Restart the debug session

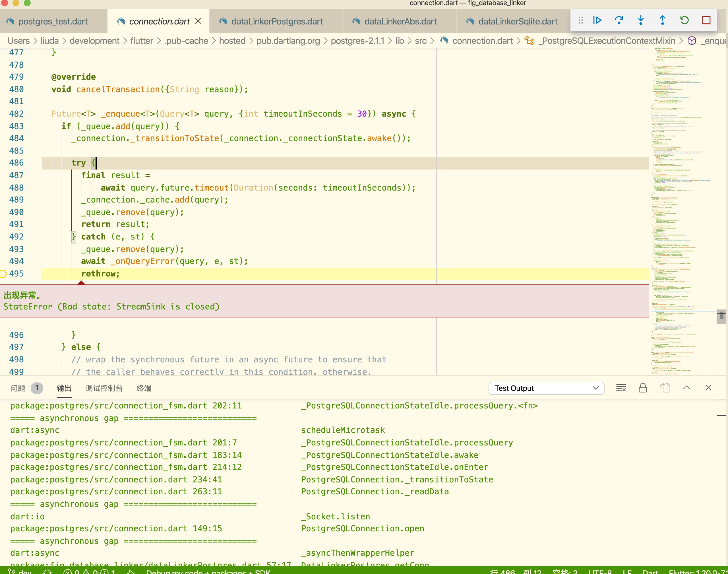(684, 20)
